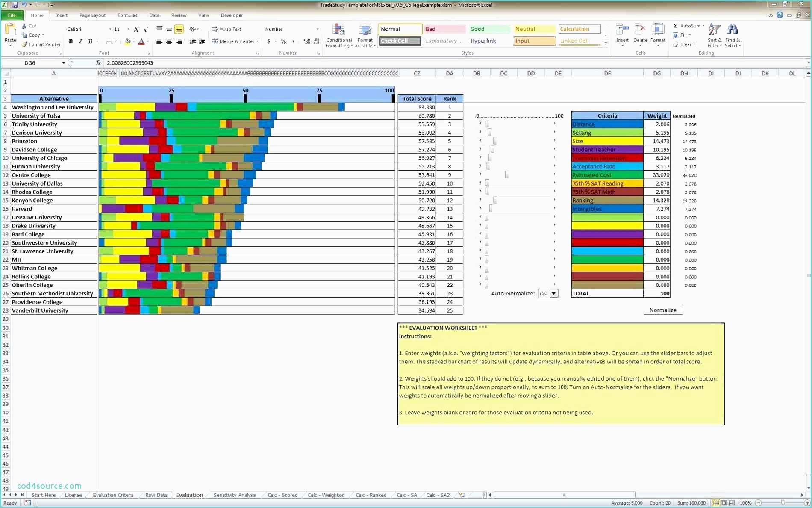Open the Number Format dropdown
The width and height of the screenshot is (812, 508).
coord(317,29)
